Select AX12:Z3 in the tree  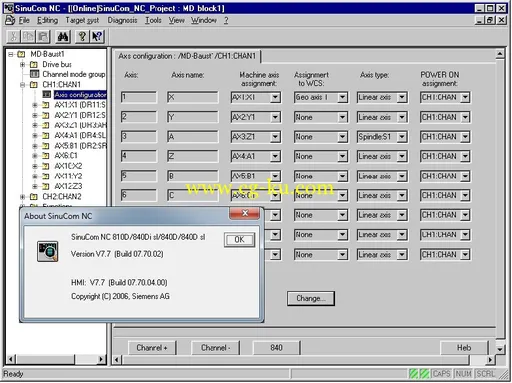(68, 186)
